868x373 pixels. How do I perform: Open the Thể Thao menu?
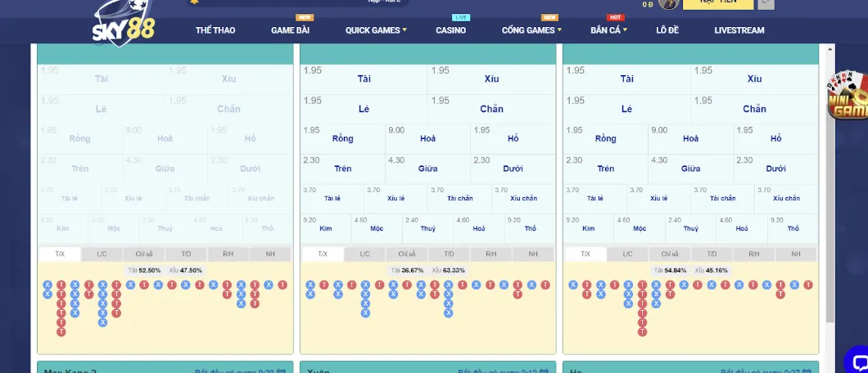pos(215,30)
